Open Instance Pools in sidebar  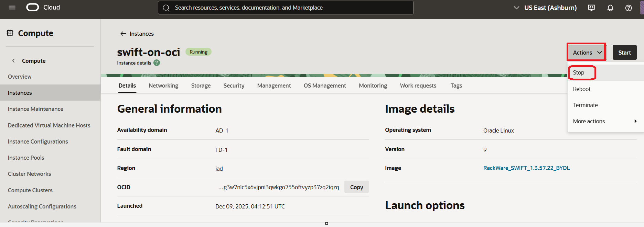point(26,158)
